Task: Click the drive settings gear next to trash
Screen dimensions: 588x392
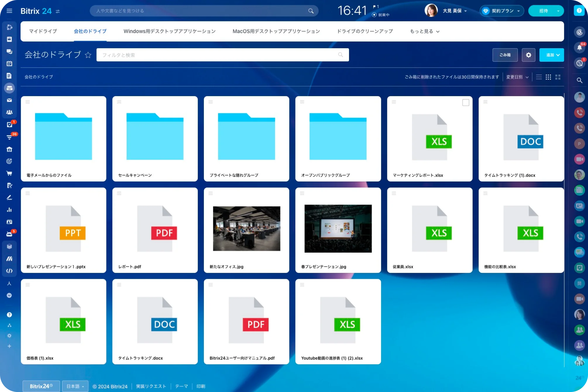Action: tap(529, 55)
